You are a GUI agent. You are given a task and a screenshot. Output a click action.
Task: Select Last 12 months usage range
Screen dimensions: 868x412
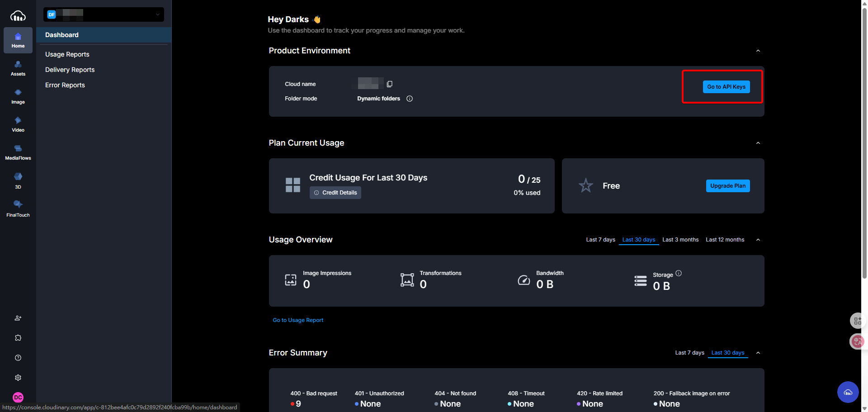725,240
